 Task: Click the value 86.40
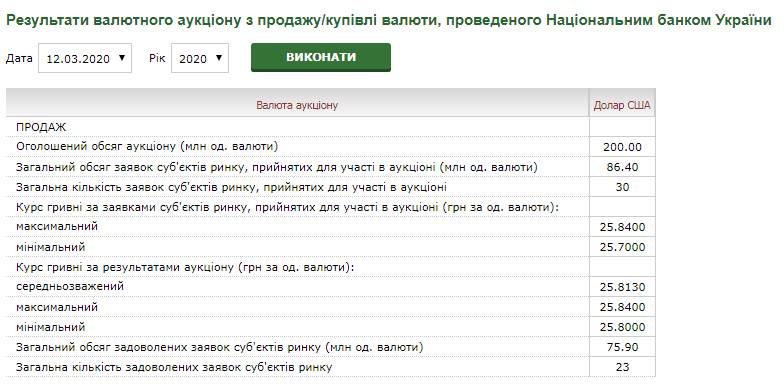[622, 168]
